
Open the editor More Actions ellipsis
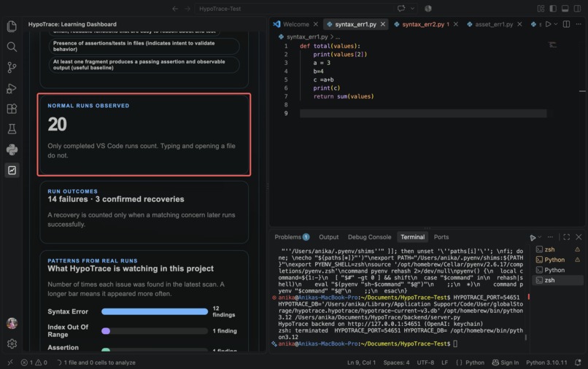coord(579,24)
